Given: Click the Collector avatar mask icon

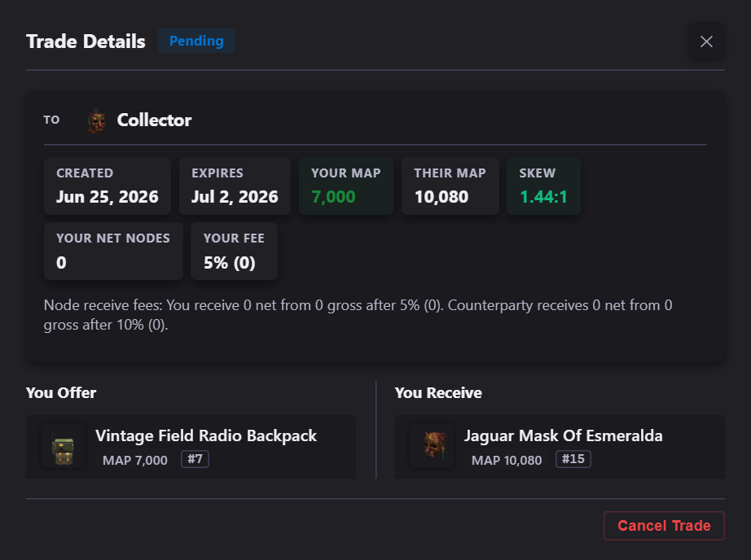Looking at the screenshot, I should 96,120.
